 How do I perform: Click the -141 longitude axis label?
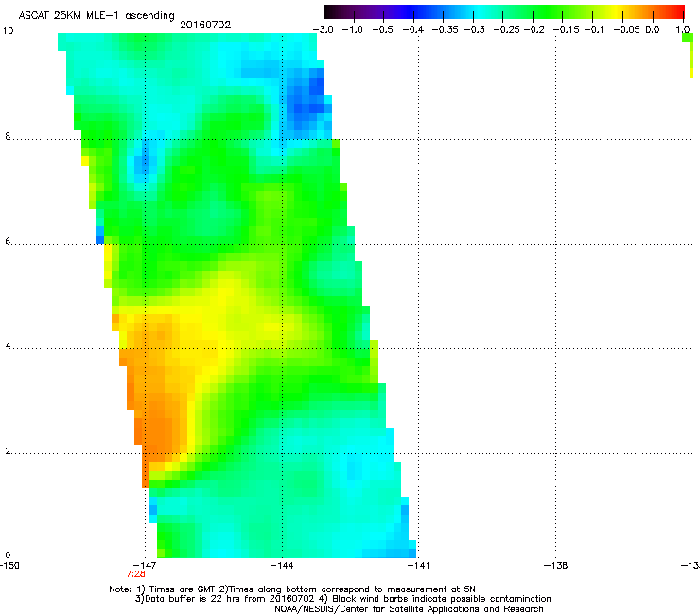pos(419,566)
